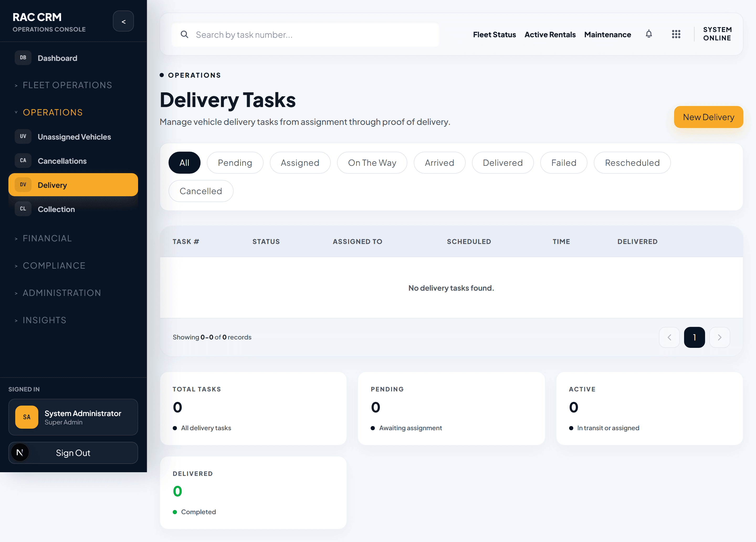This screenshot has width=756, height=542.
Task: Open the Maintenance link
Action: [x=607, y=35]
